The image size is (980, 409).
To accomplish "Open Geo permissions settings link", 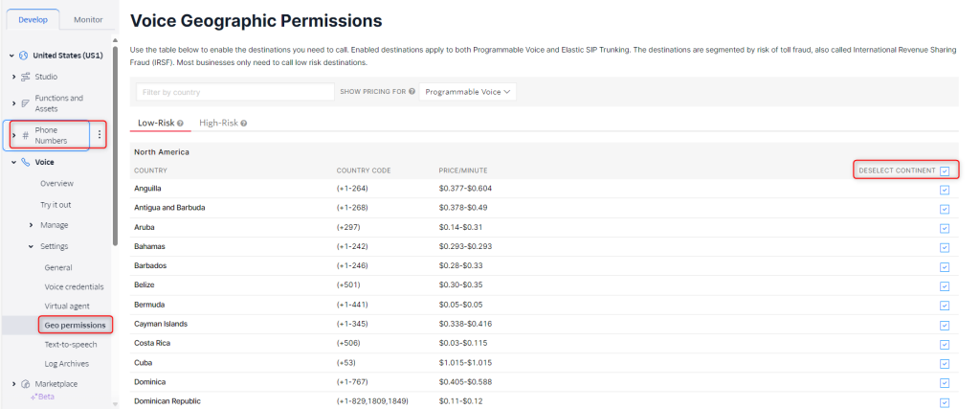I will point(75,325).
